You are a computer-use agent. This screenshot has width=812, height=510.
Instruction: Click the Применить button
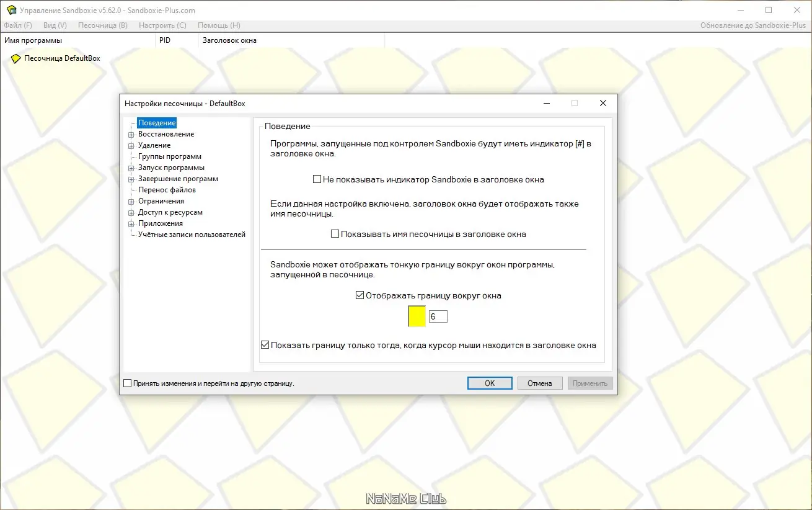coord(590,383)
